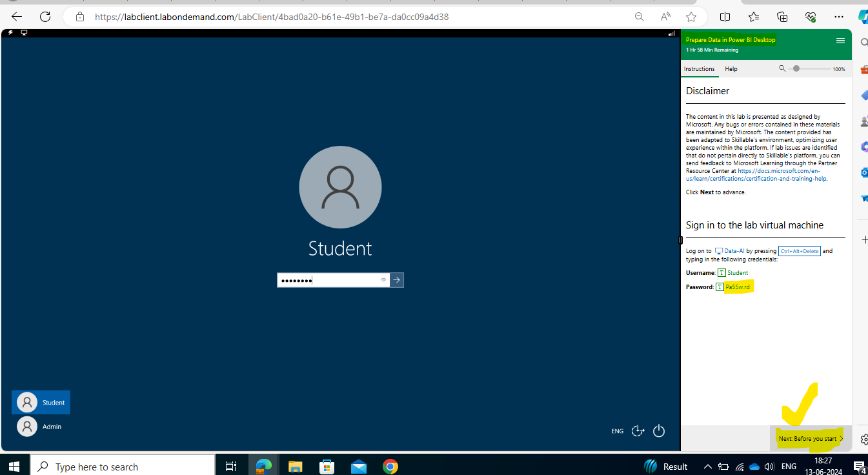
Task: Open Ease of Access on login screen
Action: tap(638, 430)
